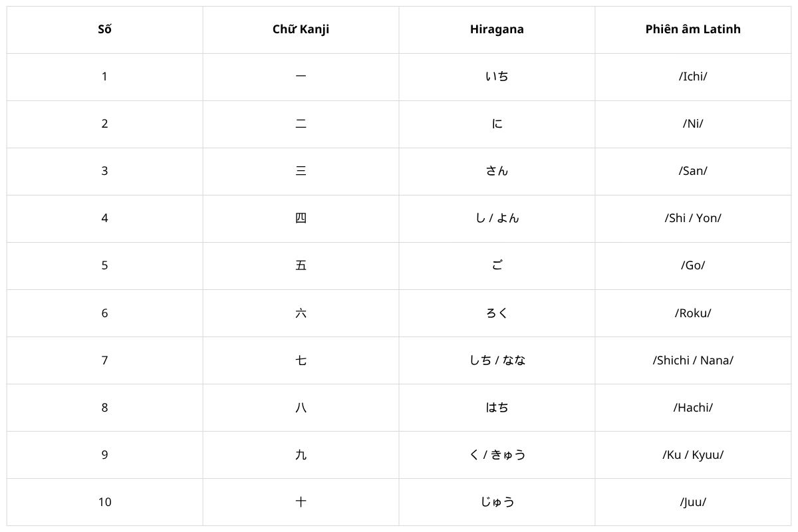798x532 pixels.
Task: Select the Hiragana column header
Action: point(497,30)
